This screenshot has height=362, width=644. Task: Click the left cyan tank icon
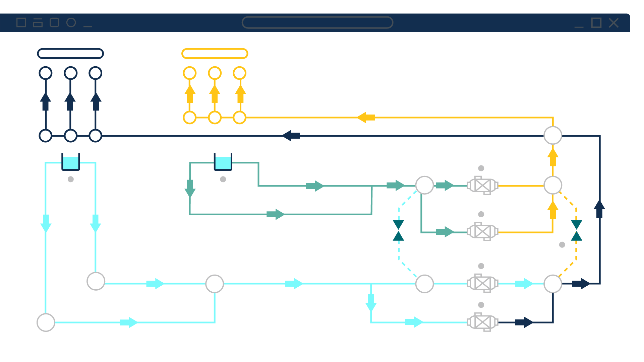(70, 162)
